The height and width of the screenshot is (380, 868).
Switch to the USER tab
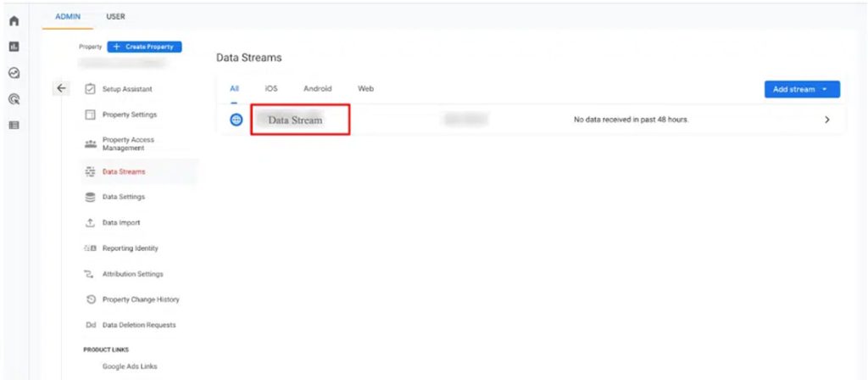click(x=116, y=15)
